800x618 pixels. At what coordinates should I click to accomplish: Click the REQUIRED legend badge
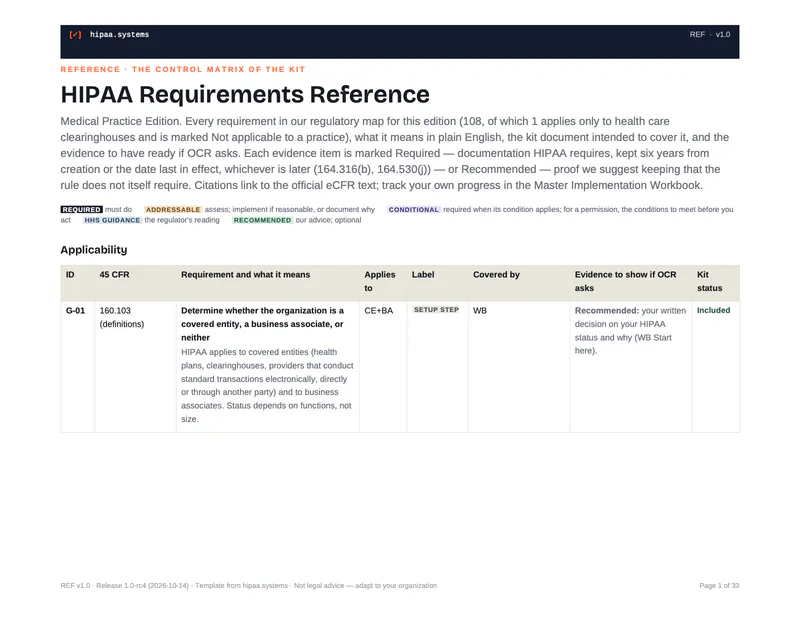click(82, 209)
